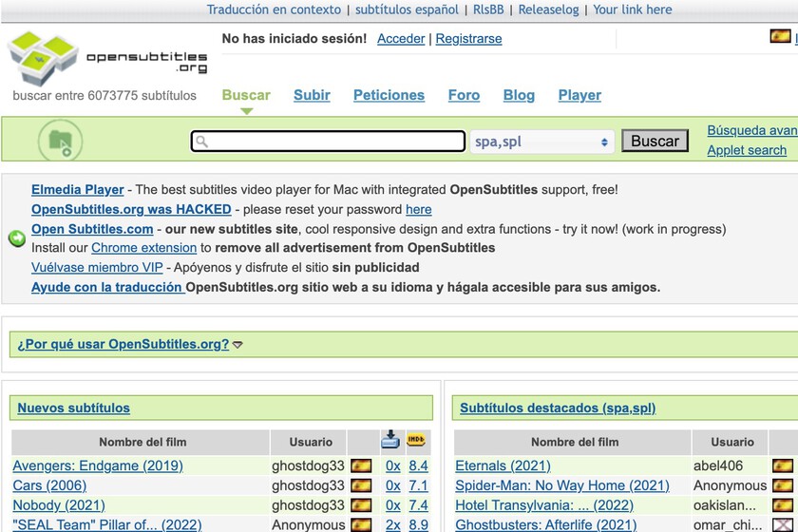The height and width of the screenshot is (532, 798).
Task: Click Nombre del film header in Nuevos subtítulos
Action: 142,442
